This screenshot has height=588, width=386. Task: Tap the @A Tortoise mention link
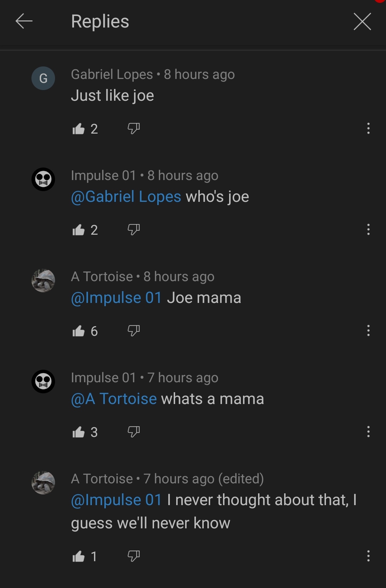(114, 398)
